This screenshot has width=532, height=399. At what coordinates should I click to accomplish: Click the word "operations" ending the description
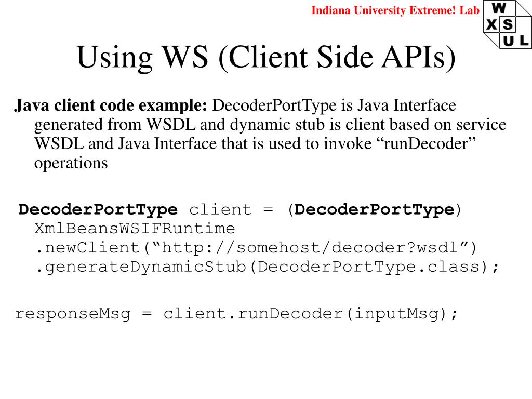click(x=71, y=163)
